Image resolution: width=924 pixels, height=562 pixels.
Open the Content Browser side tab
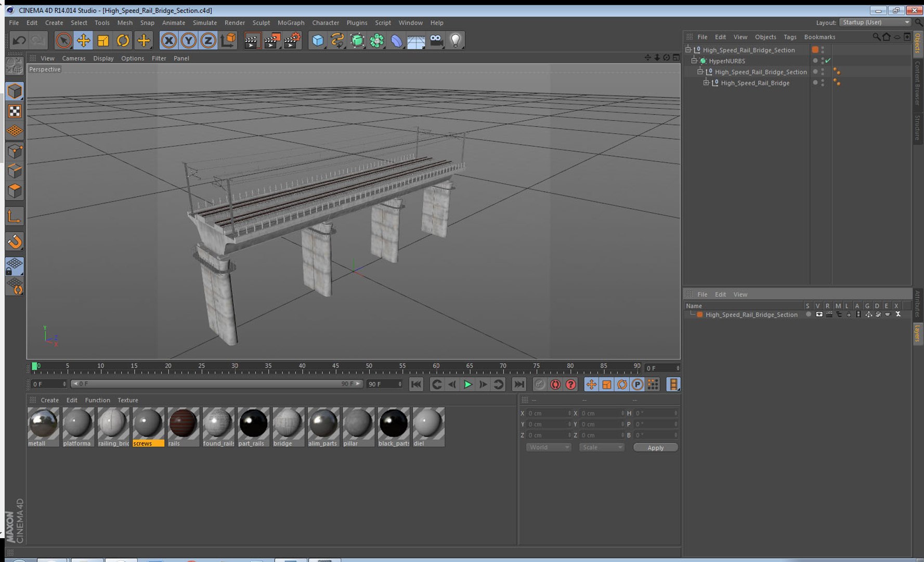click(x=918, y=83)
